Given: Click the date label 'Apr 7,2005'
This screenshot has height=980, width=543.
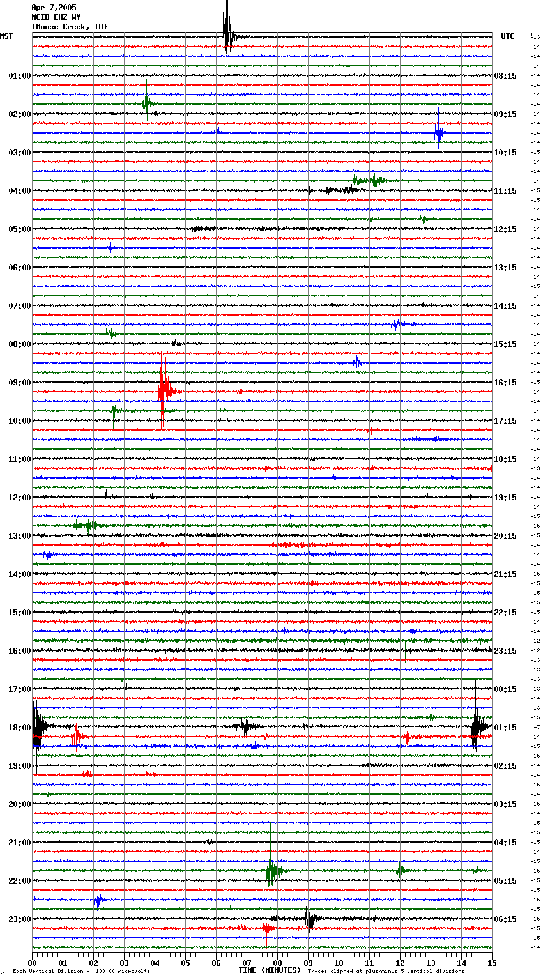Looking at the screenshot, I should (54, 8).
